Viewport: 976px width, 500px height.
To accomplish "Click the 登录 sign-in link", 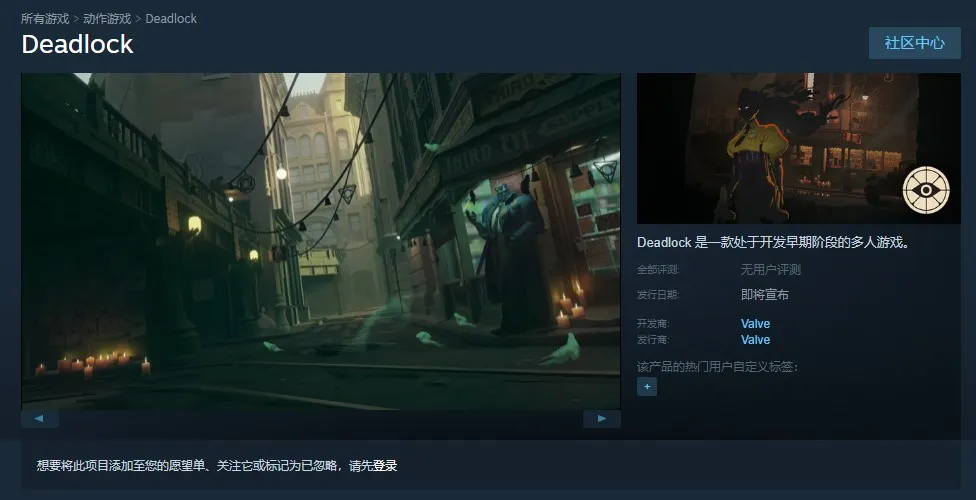I will pyautogui.click(x=385, y=466).
